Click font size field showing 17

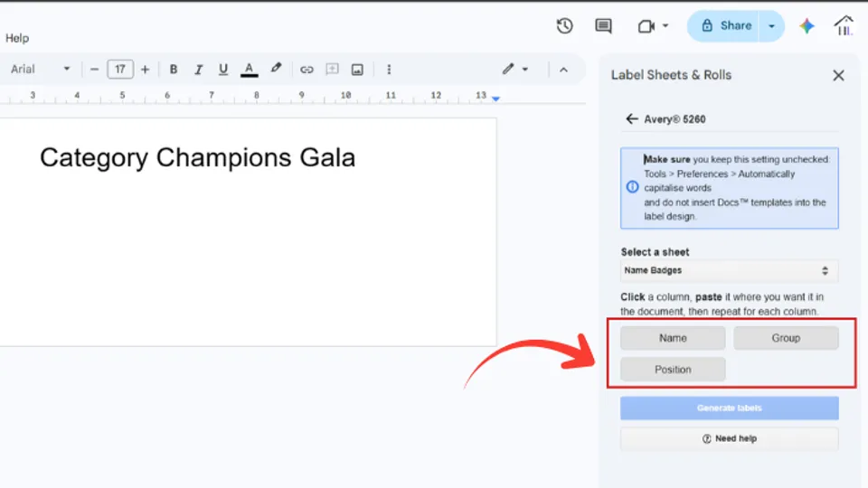click(120, 70)
